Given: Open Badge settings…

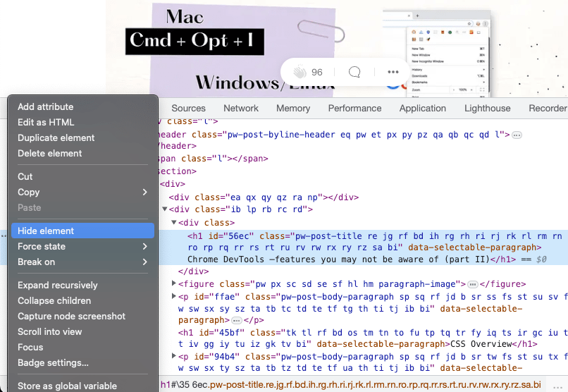Looking at the screenshot, I should 53,363.
